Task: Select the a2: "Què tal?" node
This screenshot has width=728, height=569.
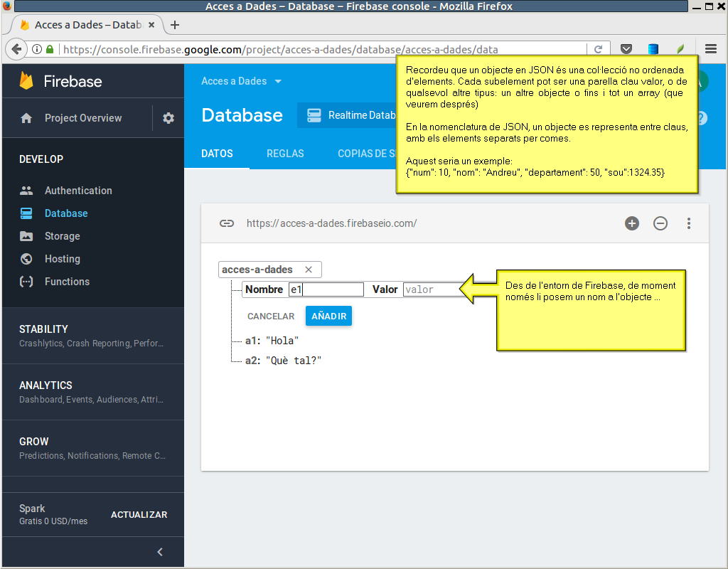Action: [x=283, y=361]
